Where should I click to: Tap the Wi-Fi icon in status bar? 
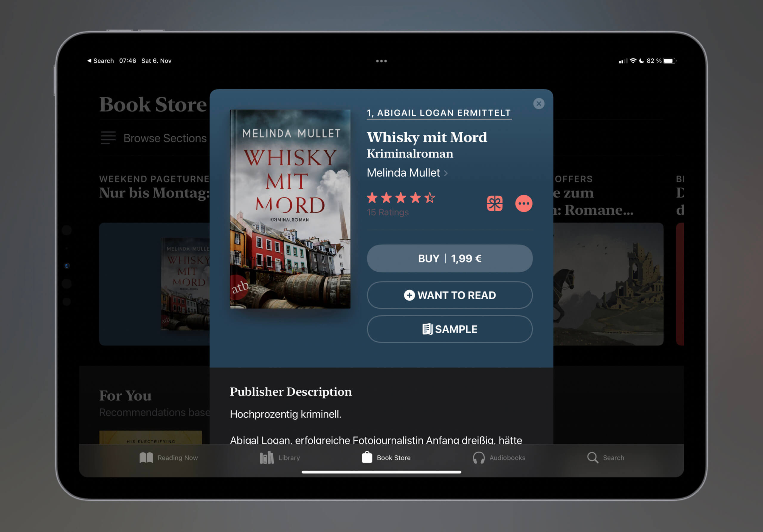(633, 61)
